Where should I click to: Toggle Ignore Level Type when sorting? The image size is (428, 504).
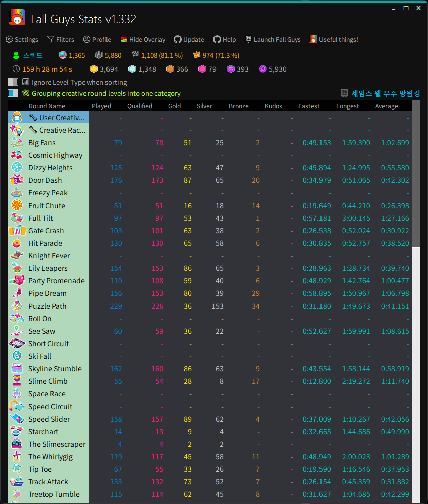pyautogui.click(x=13, y=82)
